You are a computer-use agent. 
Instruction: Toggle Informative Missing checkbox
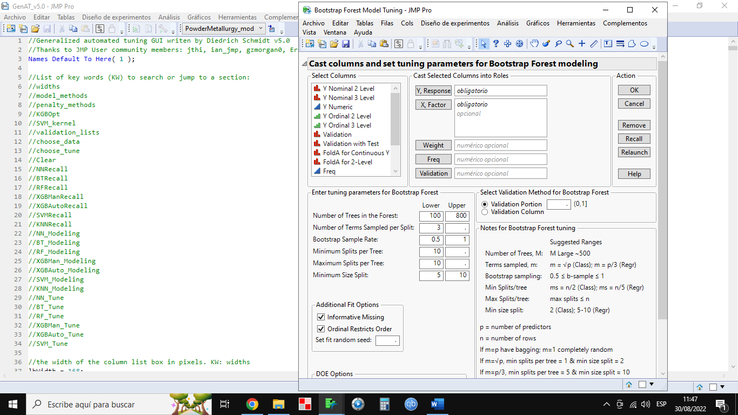tap(321, 317)
